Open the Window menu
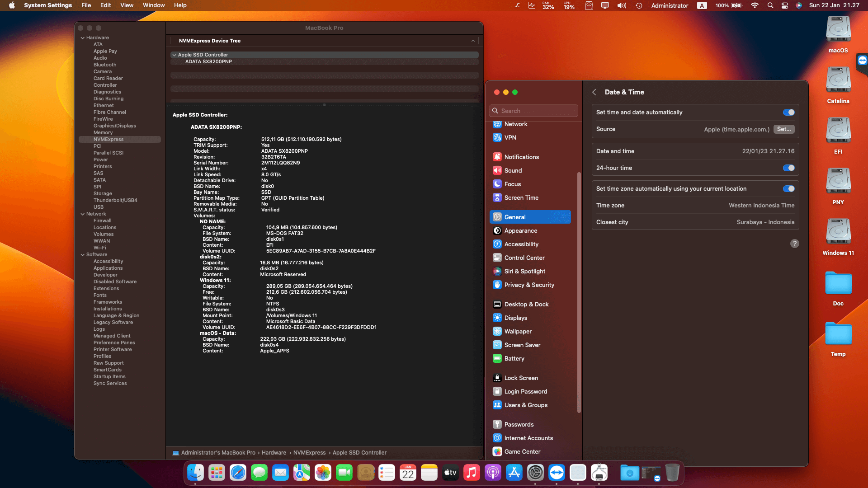 [154, 5]
